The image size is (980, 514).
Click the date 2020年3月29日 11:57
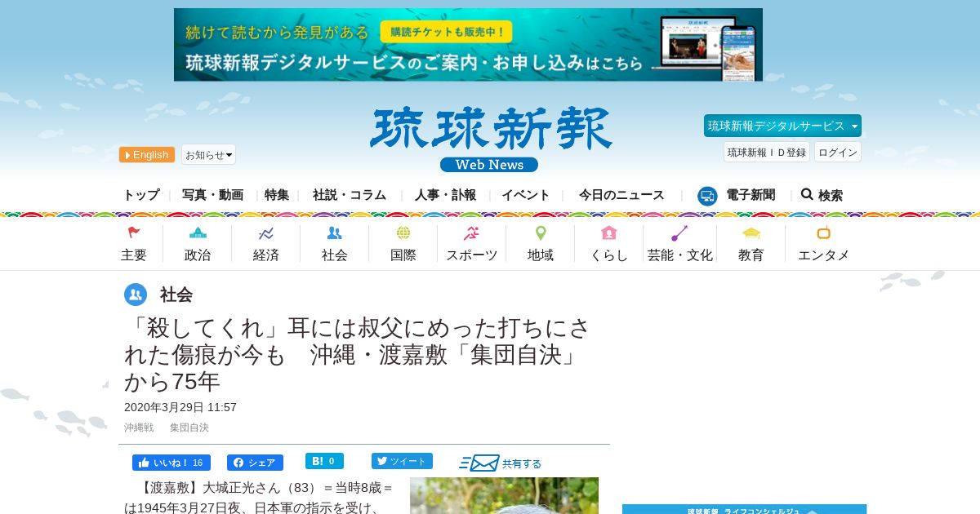[x=180, y=407]
